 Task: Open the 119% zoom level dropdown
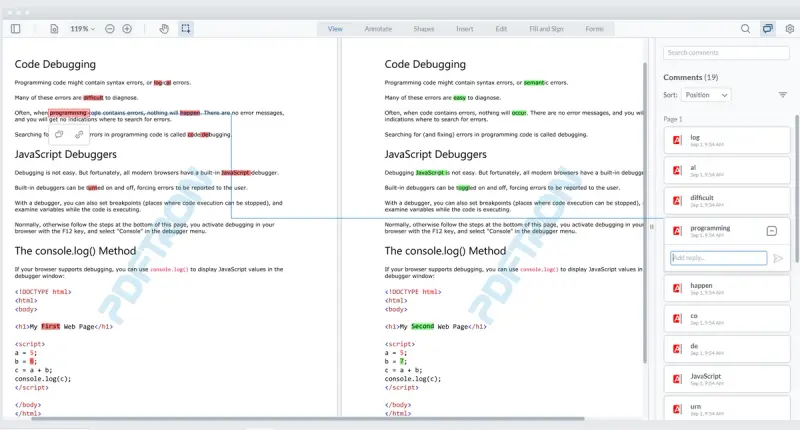click(82, 29)
